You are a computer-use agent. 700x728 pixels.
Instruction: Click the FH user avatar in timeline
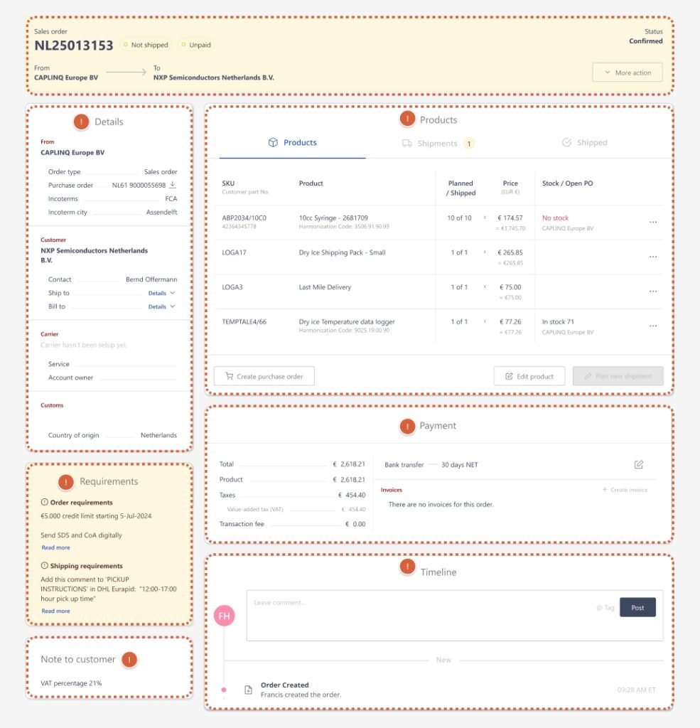pos(225,616)
